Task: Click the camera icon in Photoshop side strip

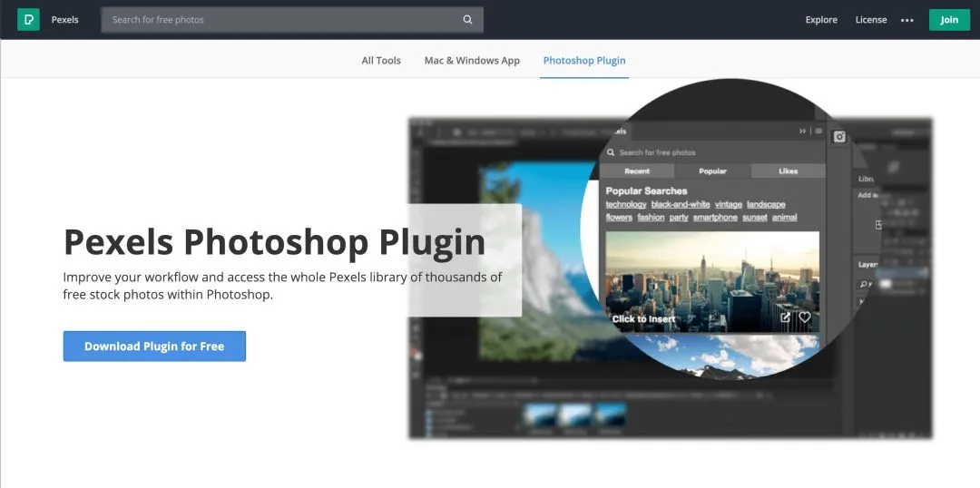Action: tap(840, 137)
